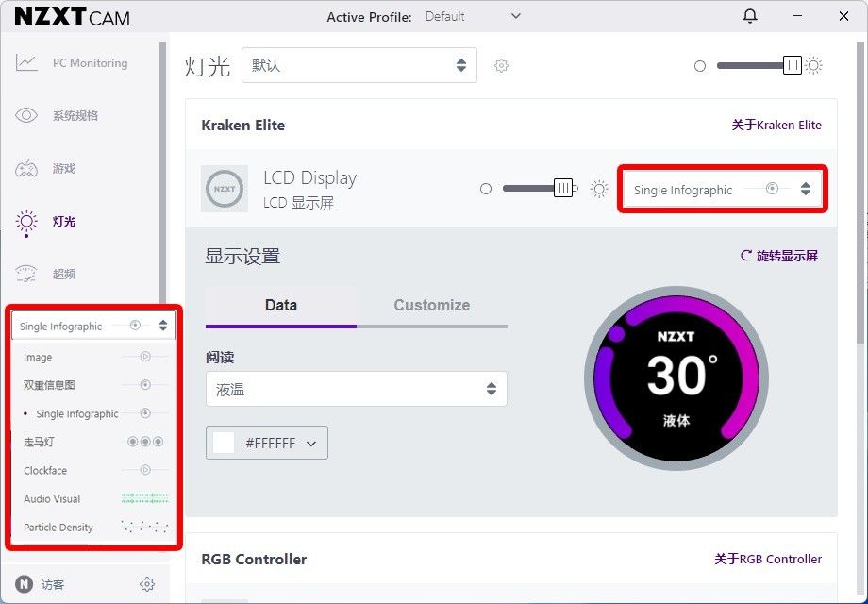The height and width of the screenshot is (604, 868).
Task: Click the global minimum brightness circle icon
Action: click(700, 66)
